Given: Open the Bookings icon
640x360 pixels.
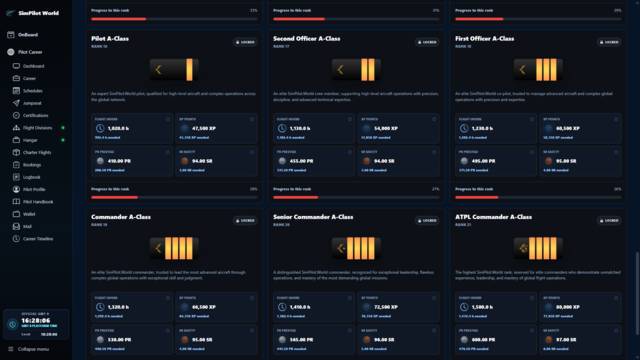Looking at the screenshot, I should (x=16, y=165).
